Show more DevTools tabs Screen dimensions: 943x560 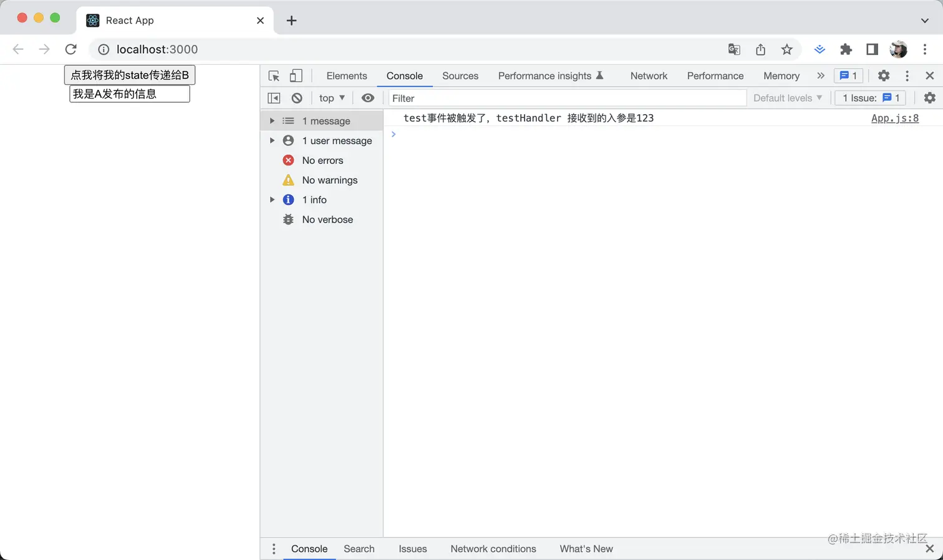click(821, 75)
